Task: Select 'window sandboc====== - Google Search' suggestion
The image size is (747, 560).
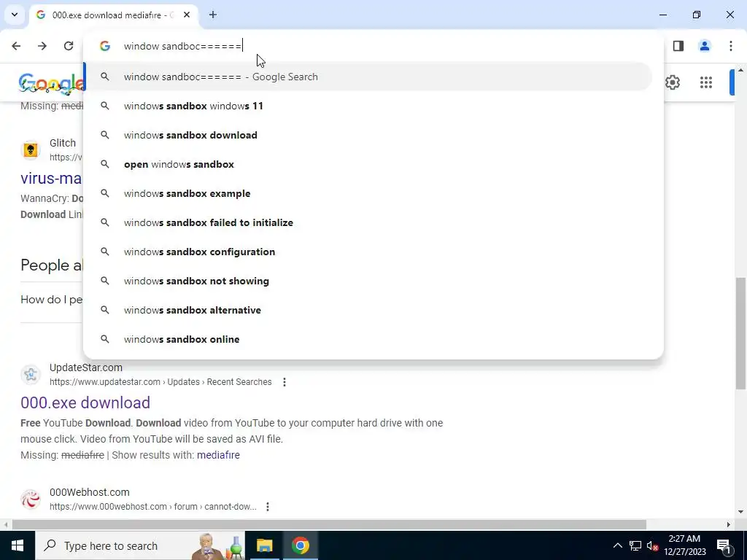Action: [368, 77]
